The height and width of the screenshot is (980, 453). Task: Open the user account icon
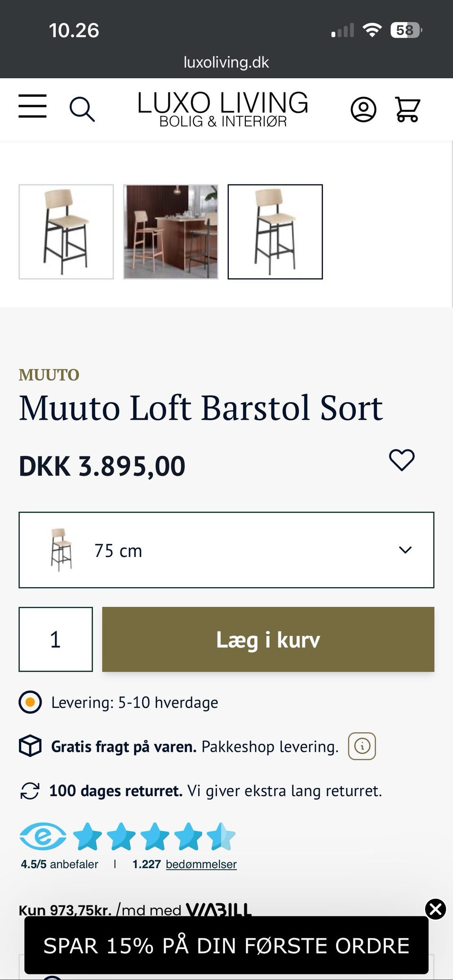[x=363, y=109]
